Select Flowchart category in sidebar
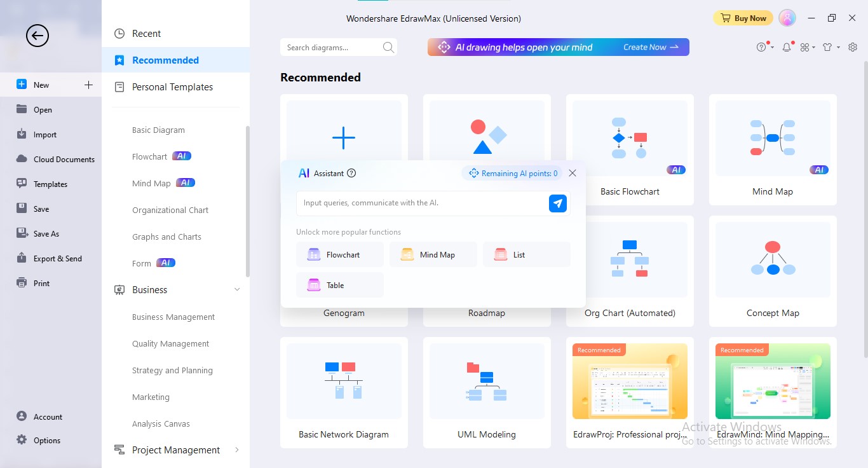Viewport: 868px width, 468px height. tap(149, 156)
